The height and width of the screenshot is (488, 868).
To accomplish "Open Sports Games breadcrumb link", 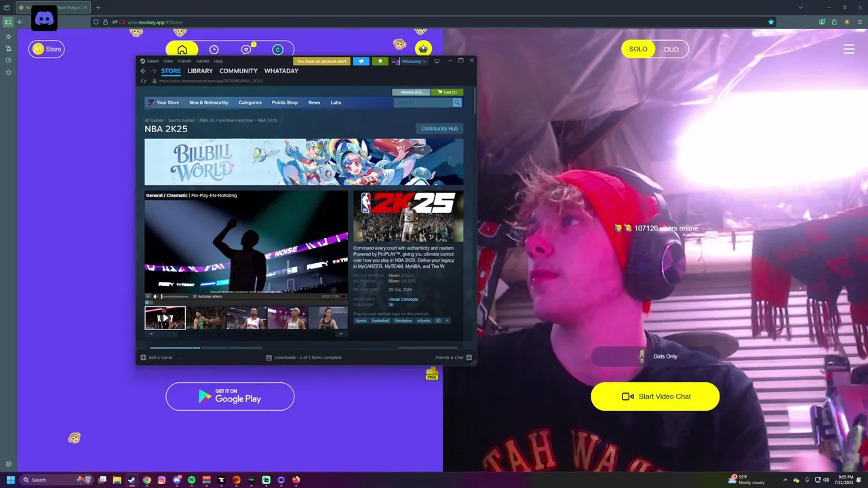I will point(182,120).
